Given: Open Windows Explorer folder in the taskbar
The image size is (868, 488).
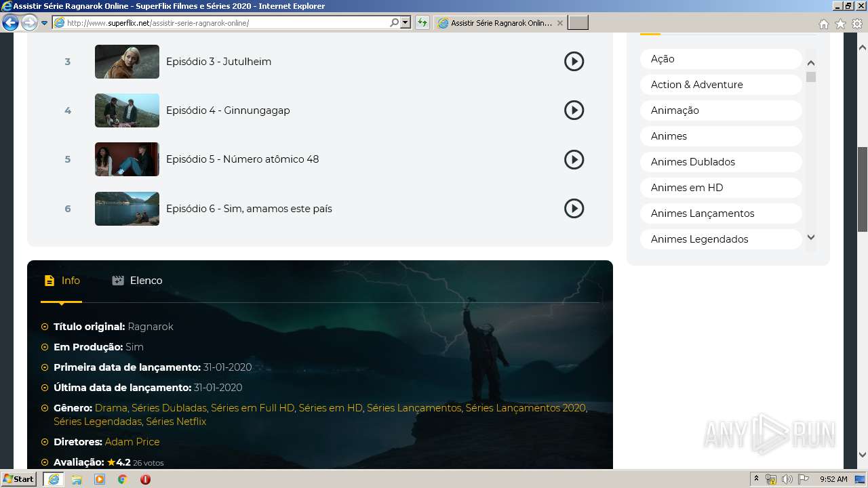Looking at the screenshot, I should [x=77, y=479].
